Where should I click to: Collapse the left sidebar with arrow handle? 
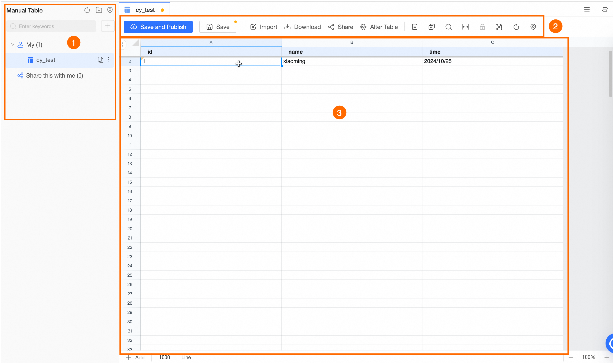pyautogui.click(x=122, y=44)
